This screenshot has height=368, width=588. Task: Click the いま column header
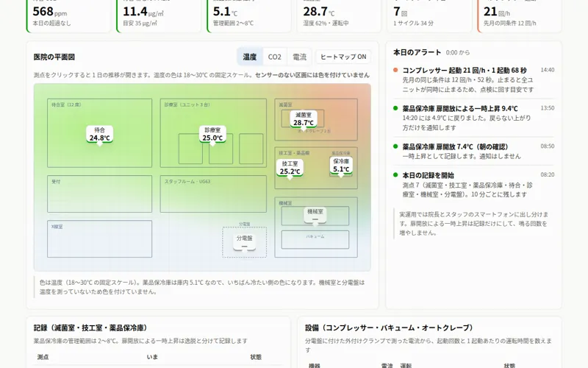pyautogui.click(x=152, y=357)
